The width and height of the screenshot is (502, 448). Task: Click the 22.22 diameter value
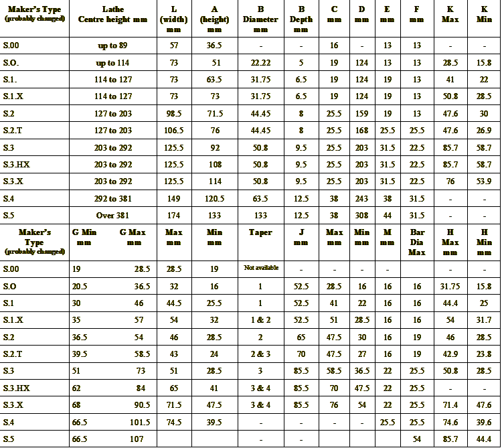(x=261, y=63)
